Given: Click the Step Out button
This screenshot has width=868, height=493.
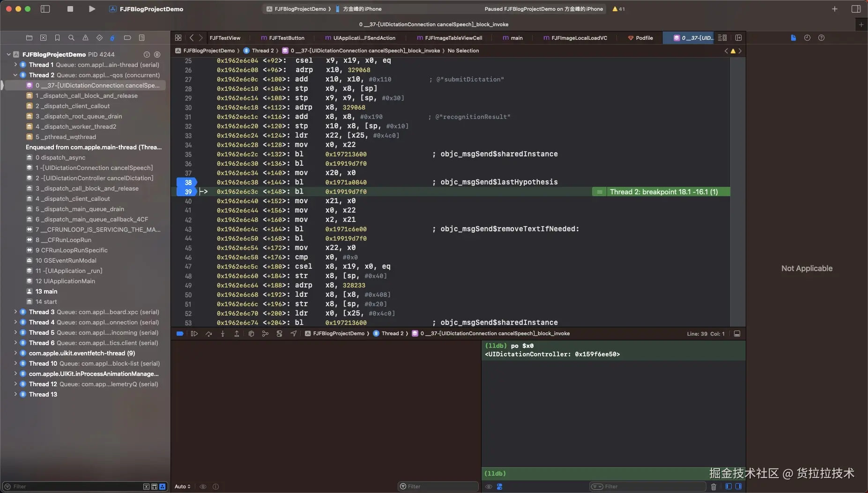Looking at the screenshot, I should tap(237, 334).
